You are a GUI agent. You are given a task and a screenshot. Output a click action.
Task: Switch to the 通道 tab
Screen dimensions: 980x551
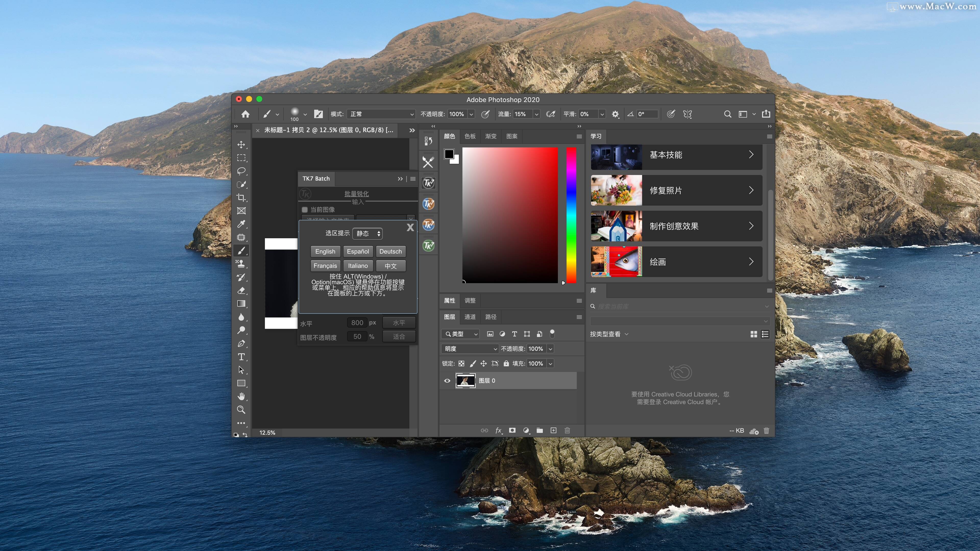(x=470, y=317)
